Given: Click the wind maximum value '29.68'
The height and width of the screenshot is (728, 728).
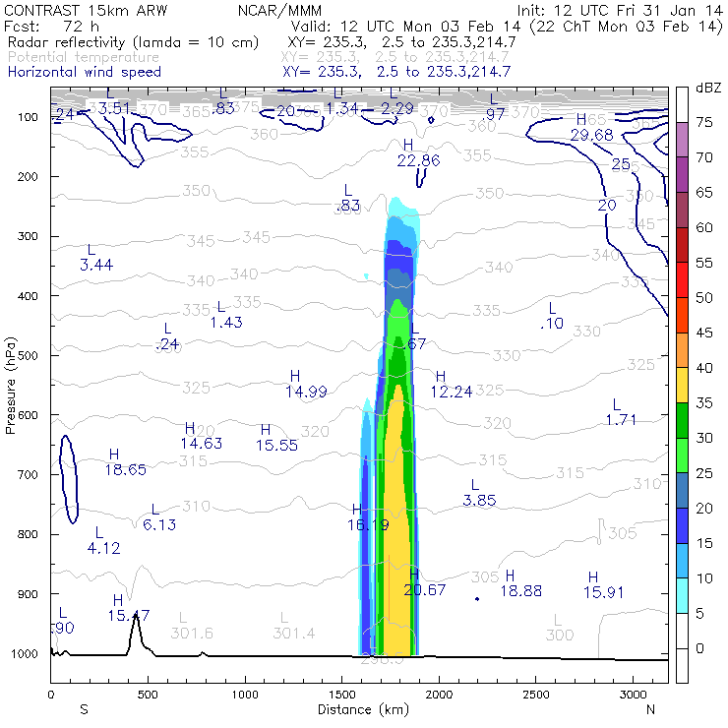Looking at the screenshot, I should (591, 135).
